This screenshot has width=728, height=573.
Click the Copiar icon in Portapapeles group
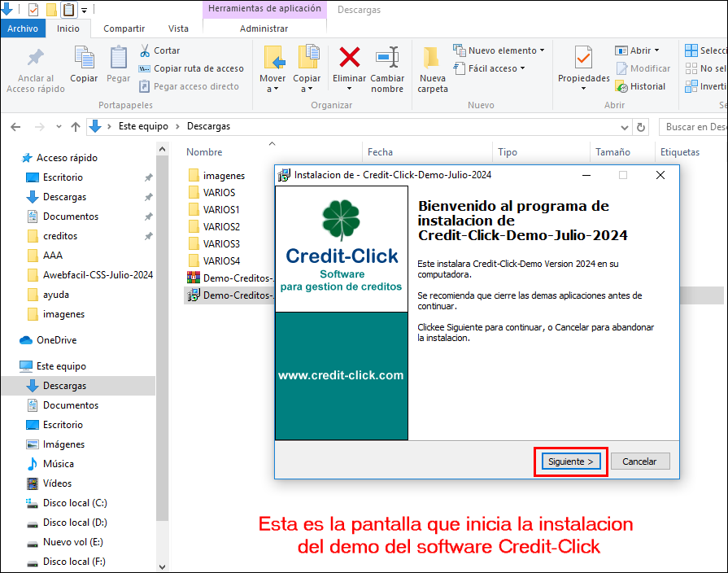click(84, 59)
